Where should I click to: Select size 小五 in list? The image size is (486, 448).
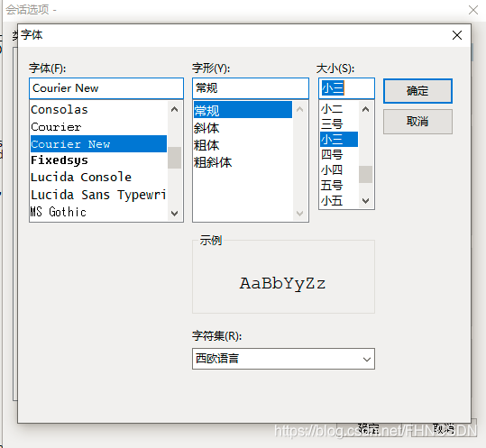point(339,201)
